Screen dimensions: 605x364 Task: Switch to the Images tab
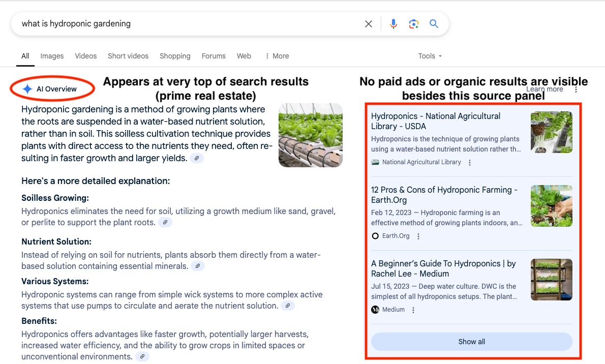(x=52, y=56)
